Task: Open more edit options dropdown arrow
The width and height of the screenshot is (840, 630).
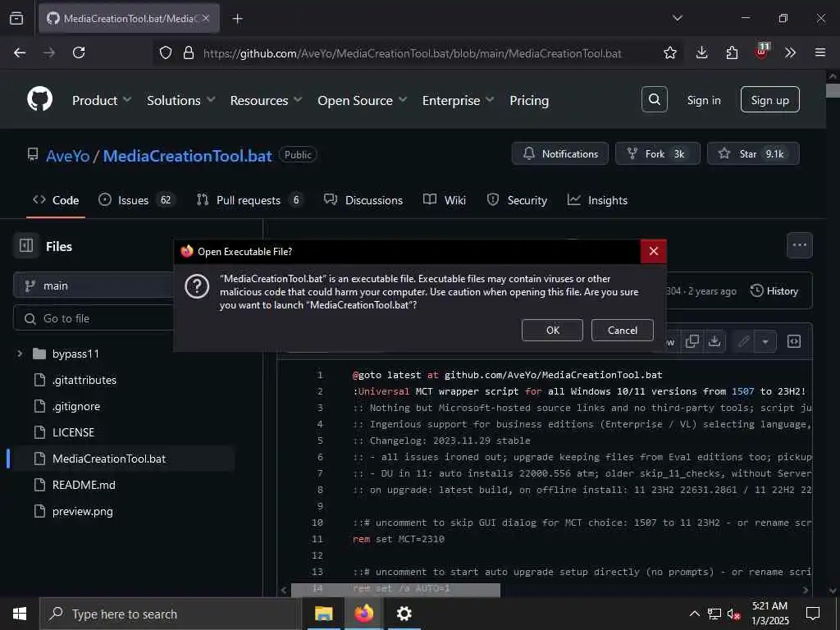Action: tap(765, 341)
